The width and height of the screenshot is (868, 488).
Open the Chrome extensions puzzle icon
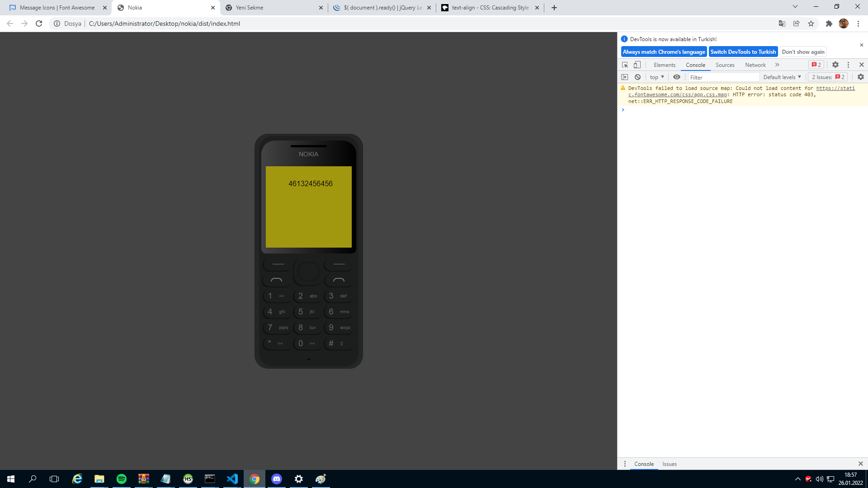click(829, 23)
